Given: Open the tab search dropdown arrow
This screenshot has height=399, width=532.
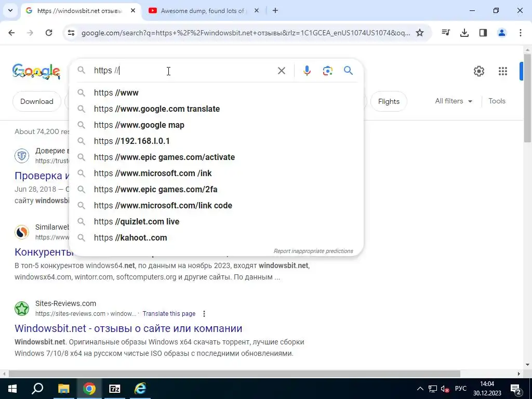Looking at the screenshot, I should click(10, 10).
